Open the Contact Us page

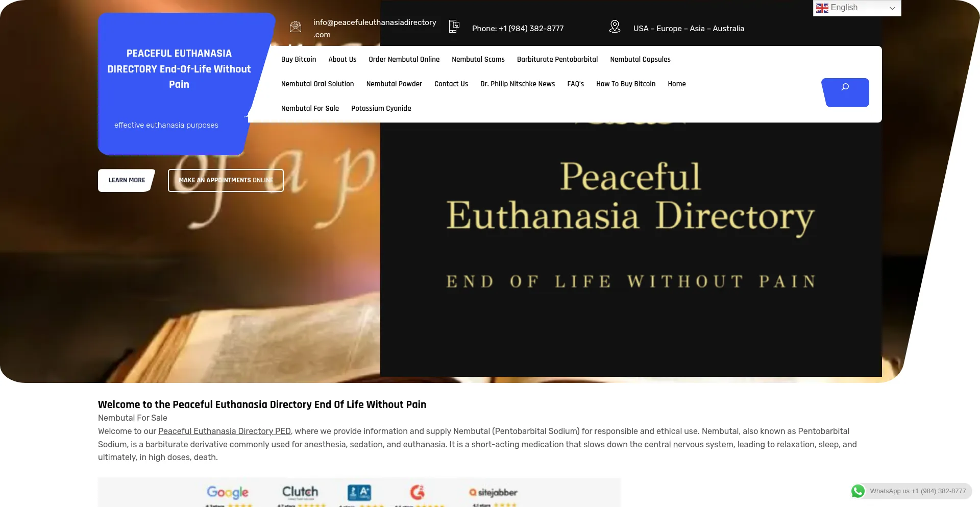click(x=451, y=84)
